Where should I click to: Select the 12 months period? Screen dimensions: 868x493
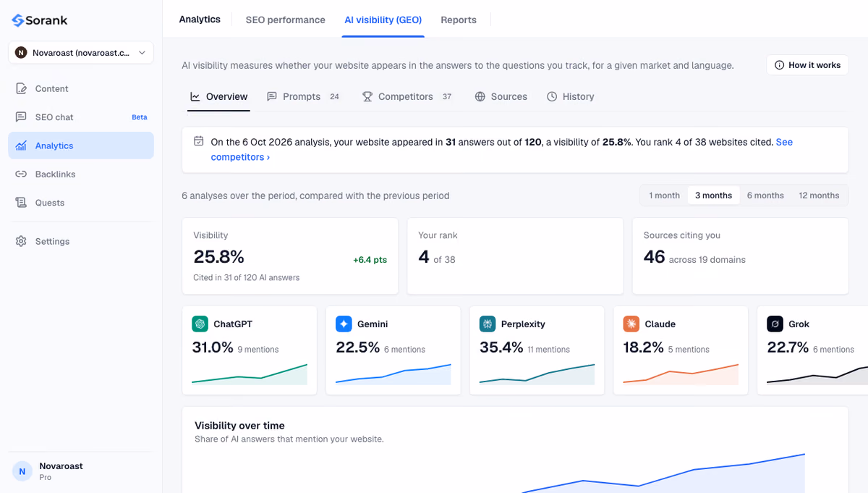pos(819,195)
